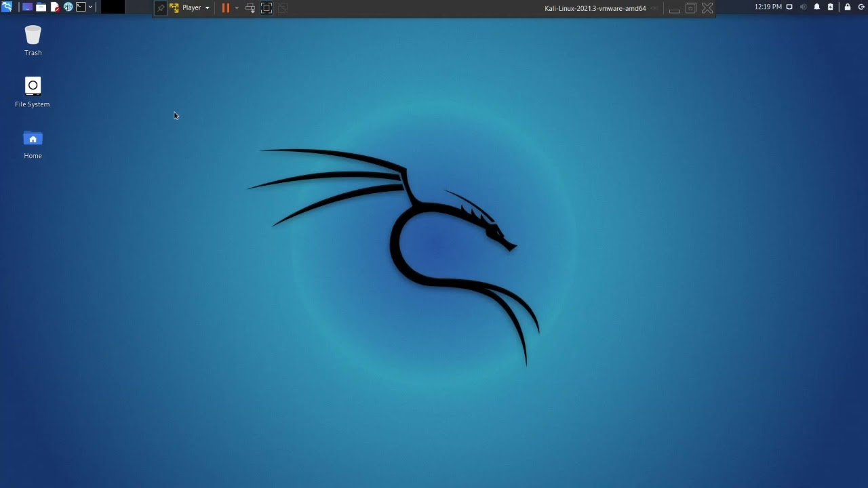Click the log out icon
The image size is (868, 488).
(861, 7)
